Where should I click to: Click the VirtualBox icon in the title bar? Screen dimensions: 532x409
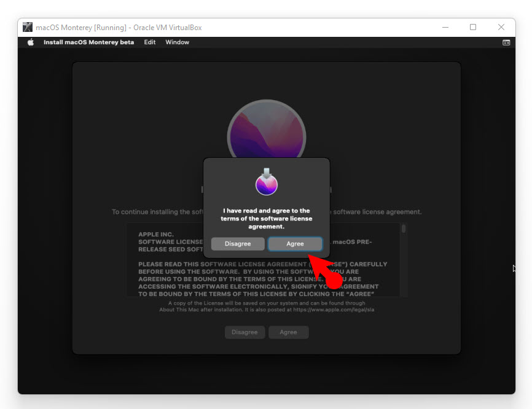[28, 27]
